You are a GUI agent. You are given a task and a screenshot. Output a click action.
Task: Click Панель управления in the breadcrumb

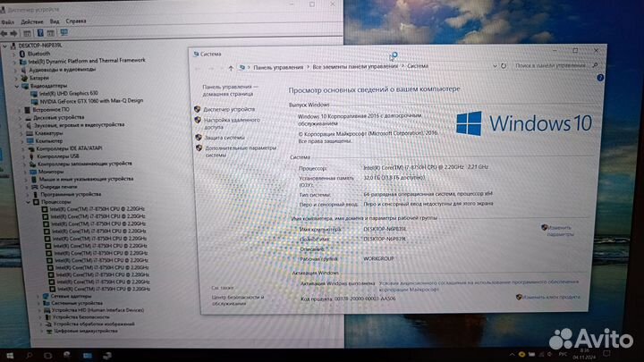click(x=278, y=67)
